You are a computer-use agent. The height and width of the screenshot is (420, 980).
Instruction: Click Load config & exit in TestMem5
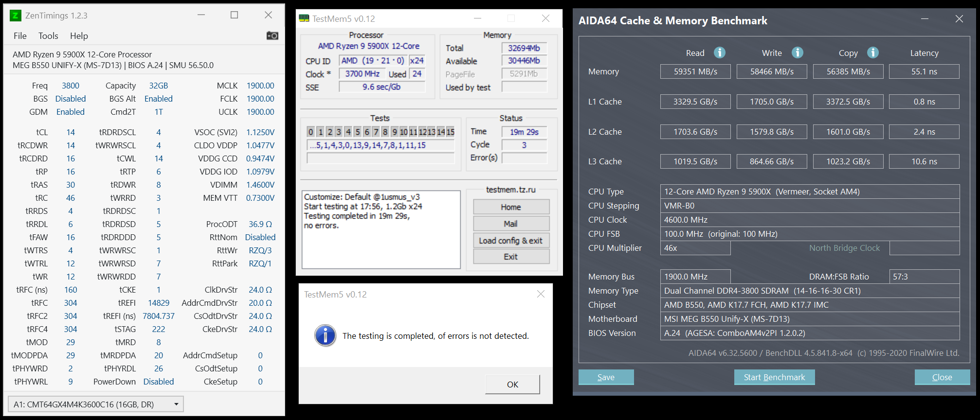click(x=511, y=241)
